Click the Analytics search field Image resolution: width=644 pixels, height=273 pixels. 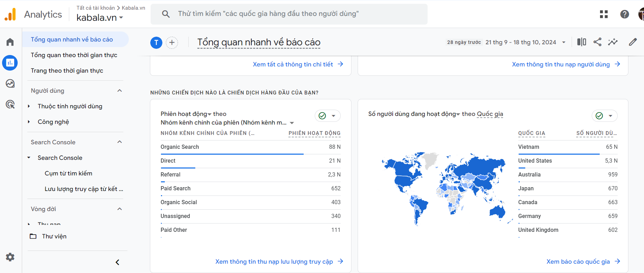pyautogui.click(x=289, y=14)
